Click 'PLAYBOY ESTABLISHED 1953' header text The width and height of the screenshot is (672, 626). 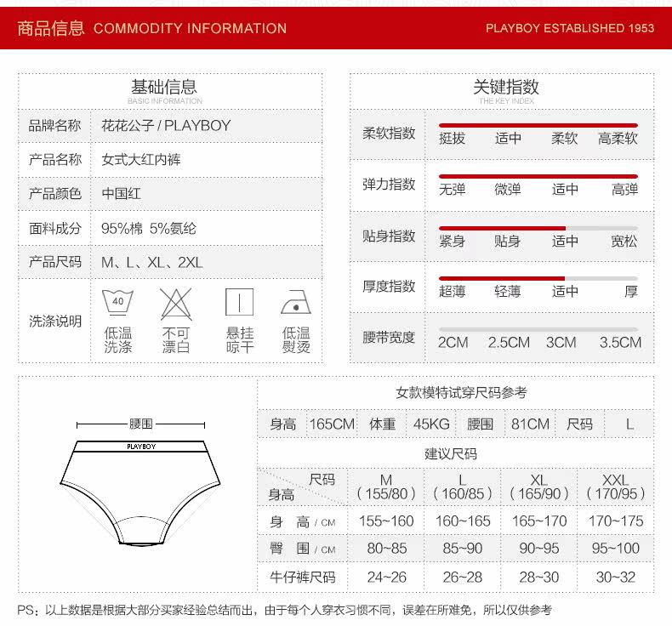pos(570,28)
